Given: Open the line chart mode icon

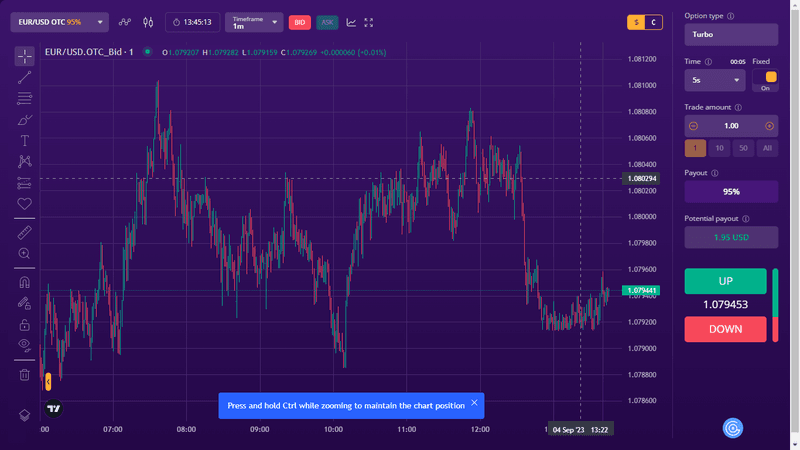Looking at the screenshot, I should pos(351,22).
